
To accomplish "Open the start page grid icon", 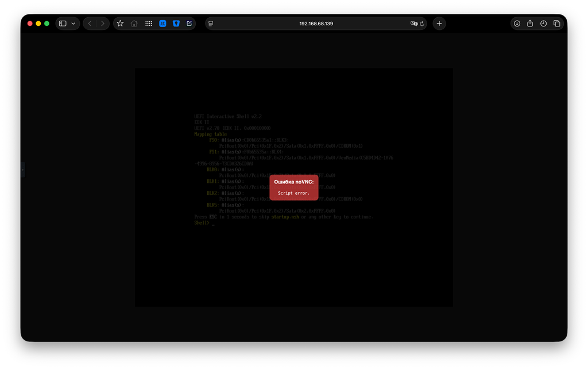I will tap(149, 23).
